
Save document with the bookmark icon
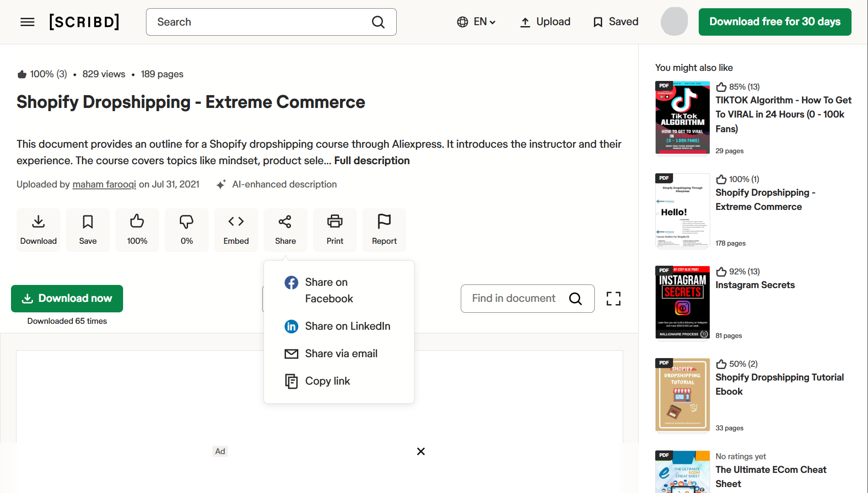click(x=88, y=230)
